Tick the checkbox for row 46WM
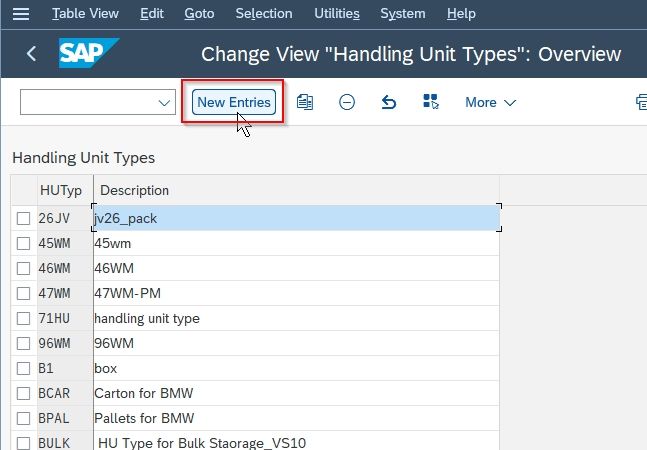Image resolution: width=647 pixels, height=450 pixels. [24, 269]
